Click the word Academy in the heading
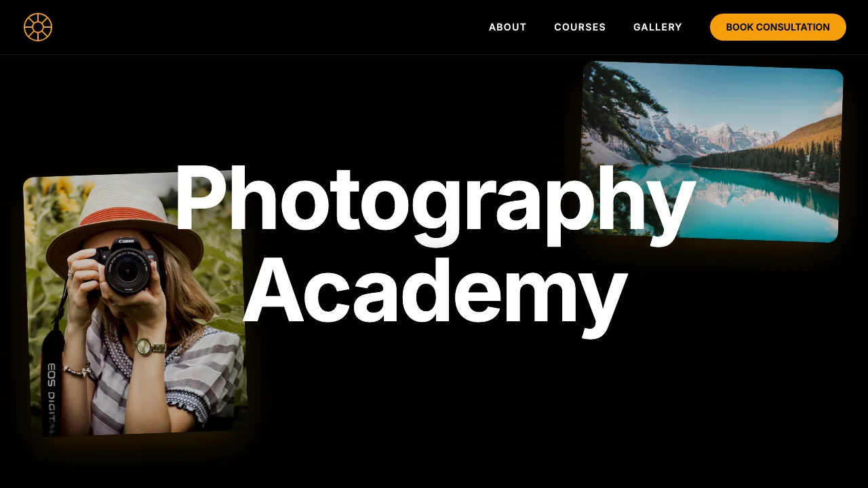The width and height of the screenshot is (868, 488). click(435, 291)
